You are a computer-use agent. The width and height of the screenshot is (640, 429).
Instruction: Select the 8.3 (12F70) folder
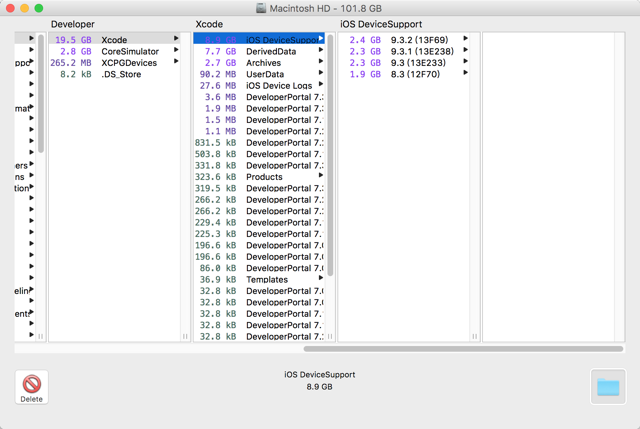(x=404, y=74)
